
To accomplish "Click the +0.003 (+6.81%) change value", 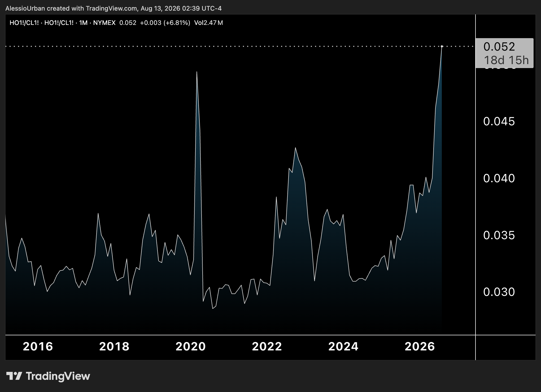I will [x=165, y=23].
